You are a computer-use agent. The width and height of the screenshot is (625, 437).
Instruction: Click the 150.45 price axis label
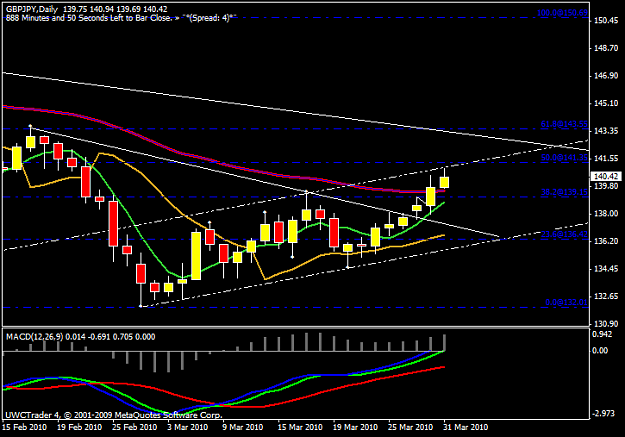[606, 20]
